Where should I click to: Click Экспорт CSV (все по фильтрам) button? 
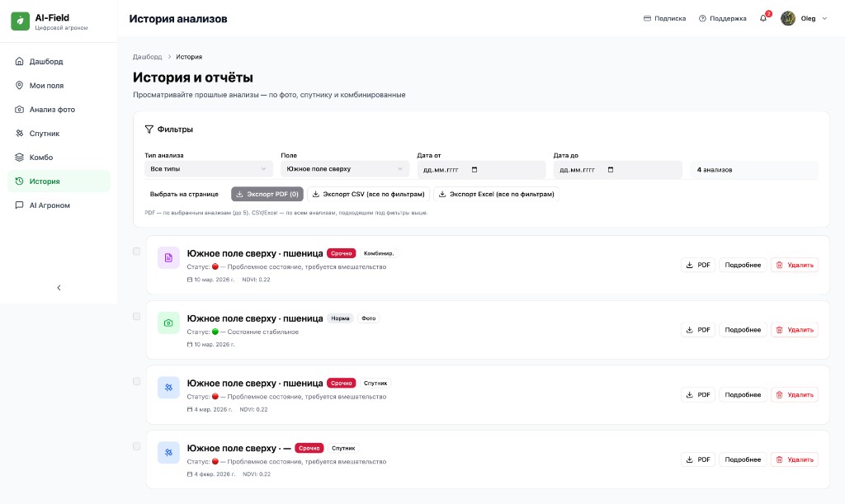369,195
